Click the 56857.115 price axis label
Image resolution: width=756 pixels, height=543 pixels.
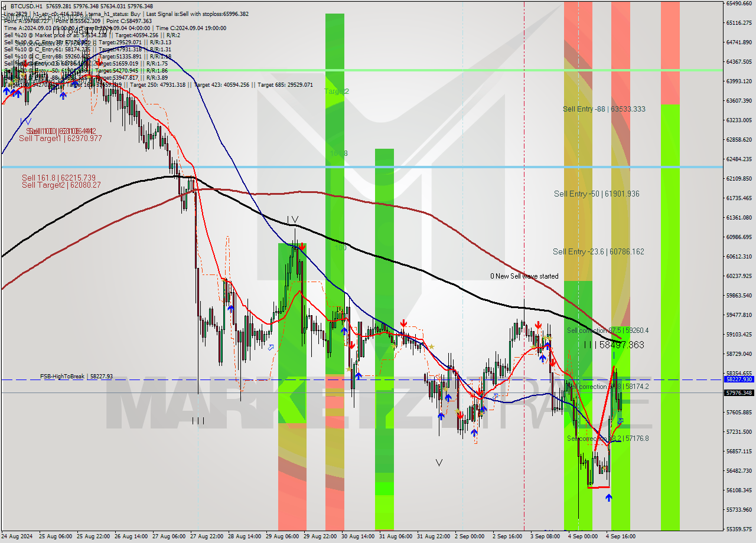(x=739, y=451)
